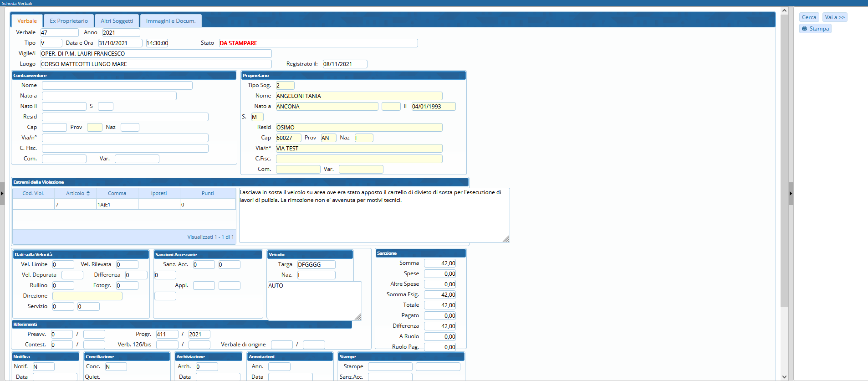Click the scrollbar down arrow
The image size is (868, 381).
pos(784,377)
